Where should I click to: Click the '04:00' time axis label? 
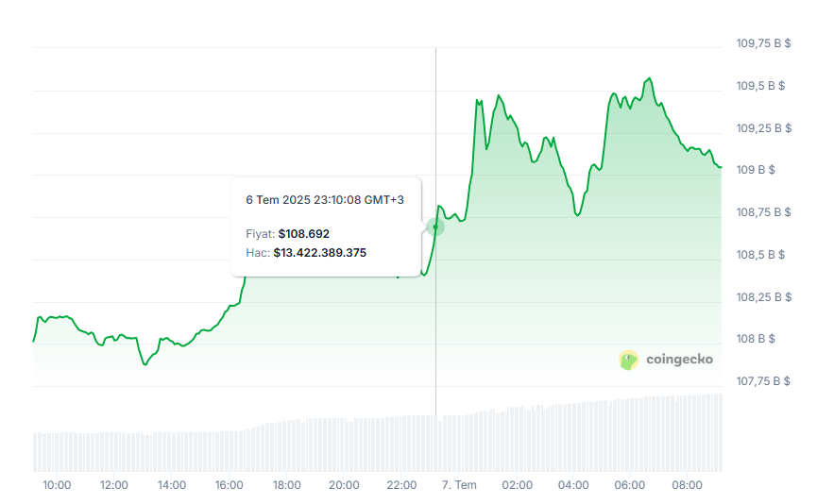point(573,485)
